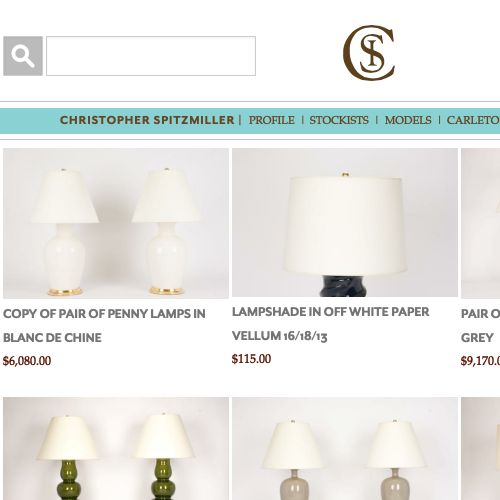Click Copy of Pair of Penny Lamps title

click(x=104, y=326)
